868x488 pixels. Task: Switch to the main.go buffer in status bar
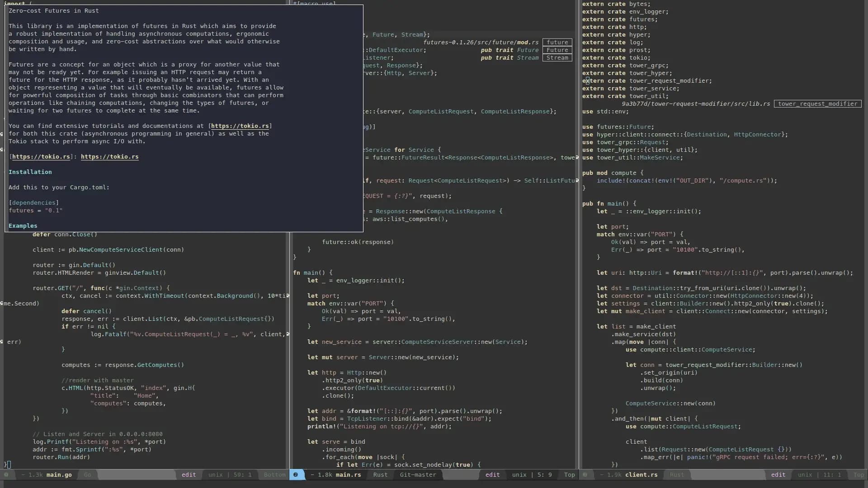(57, 475)
